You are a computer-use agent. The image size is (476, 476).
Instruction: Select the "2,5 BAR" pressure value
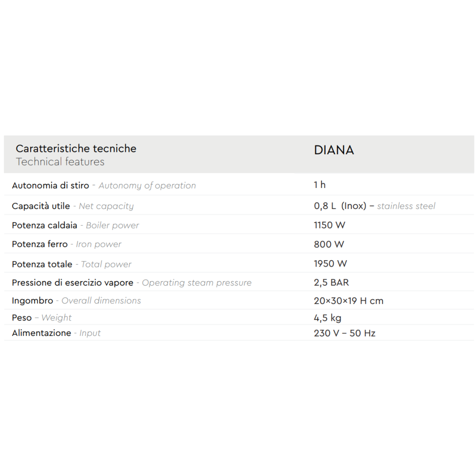pos(331,282)
